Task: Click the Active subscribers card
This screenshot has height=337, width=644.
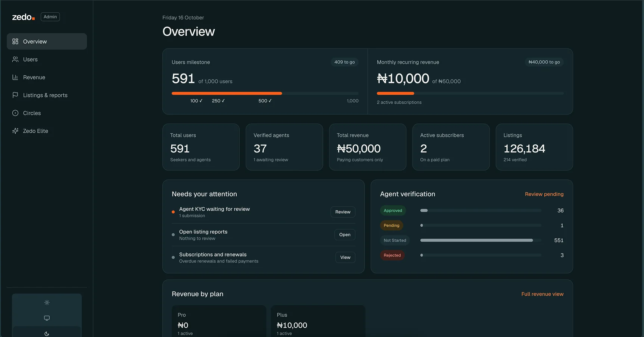Action: [x=451, y=147]
